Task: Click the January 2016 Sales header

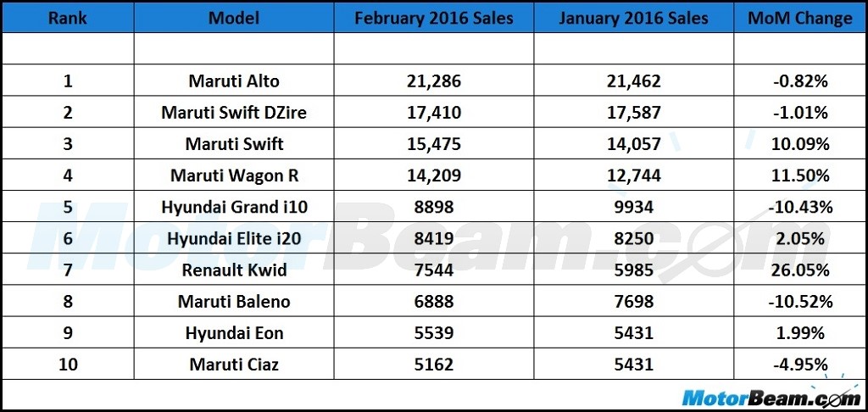Action: [634, 18]
